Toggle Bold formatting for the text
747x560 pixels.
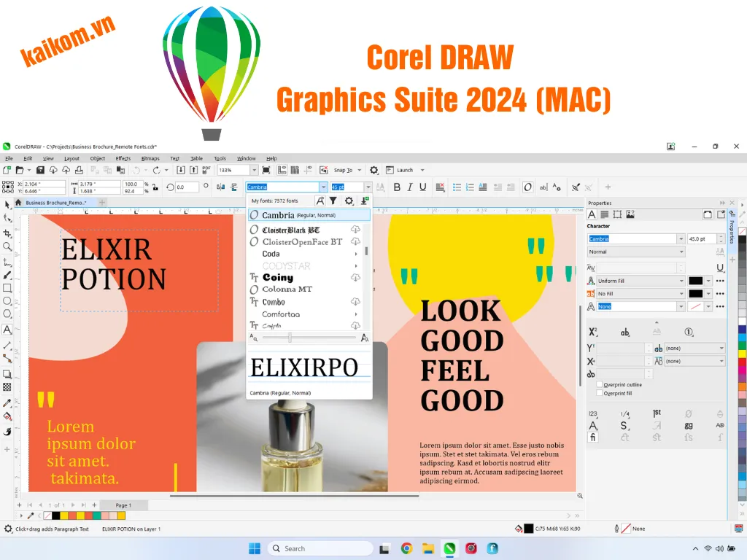pyautogui.click(x=396, y=187)
